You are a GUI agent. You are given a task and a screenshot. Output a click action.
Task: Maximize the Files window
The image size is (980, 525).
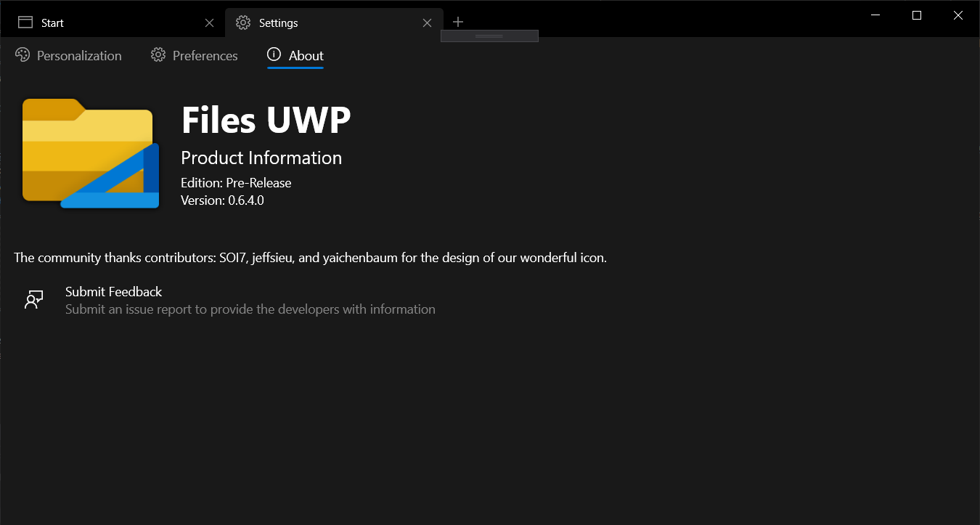click(917, 15)
